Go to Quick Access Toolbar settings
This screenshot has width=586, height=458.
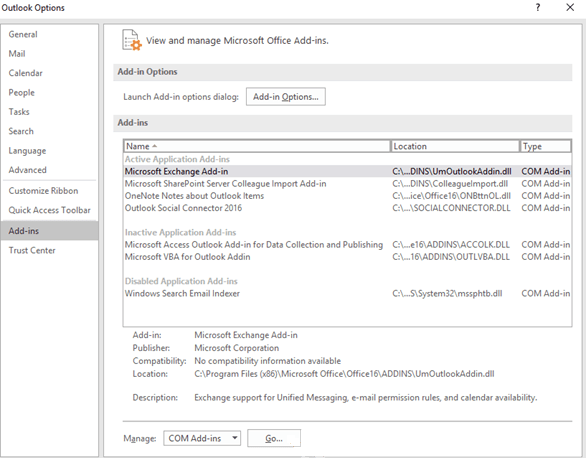click(x=49, y=210)
